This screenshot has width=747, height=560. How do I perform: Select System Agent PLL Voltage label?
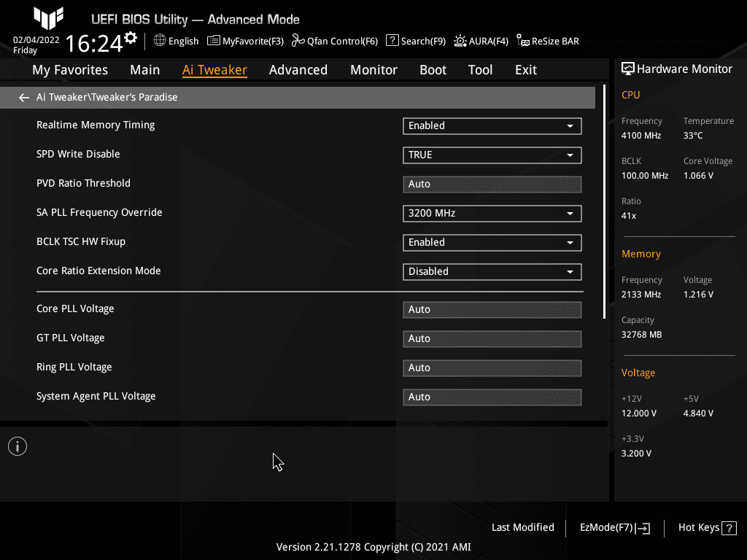coord(96,396)
